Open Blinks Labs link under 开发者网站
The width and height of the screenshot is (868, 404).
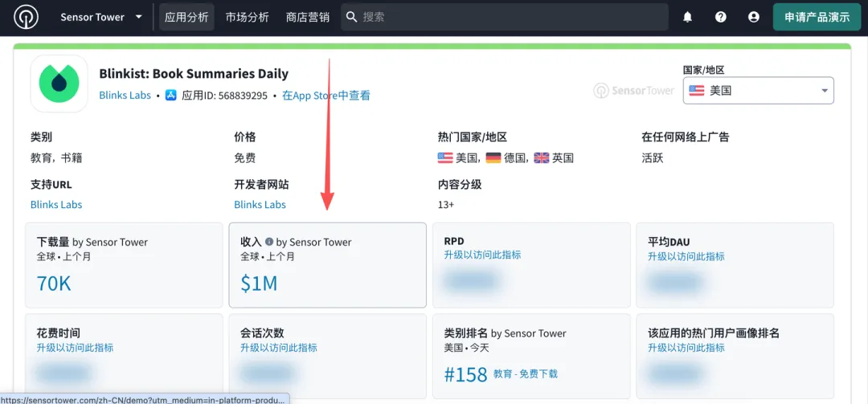[x=260, y=204]
